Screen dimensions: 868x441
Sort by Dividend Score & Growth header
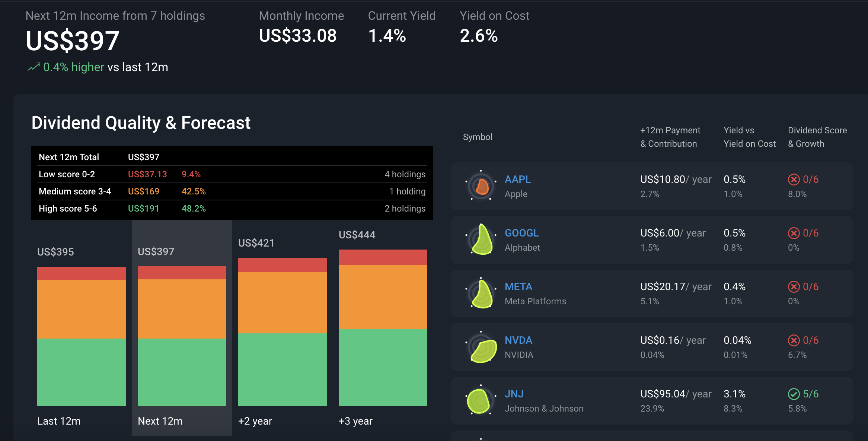[x=817, y=137]
